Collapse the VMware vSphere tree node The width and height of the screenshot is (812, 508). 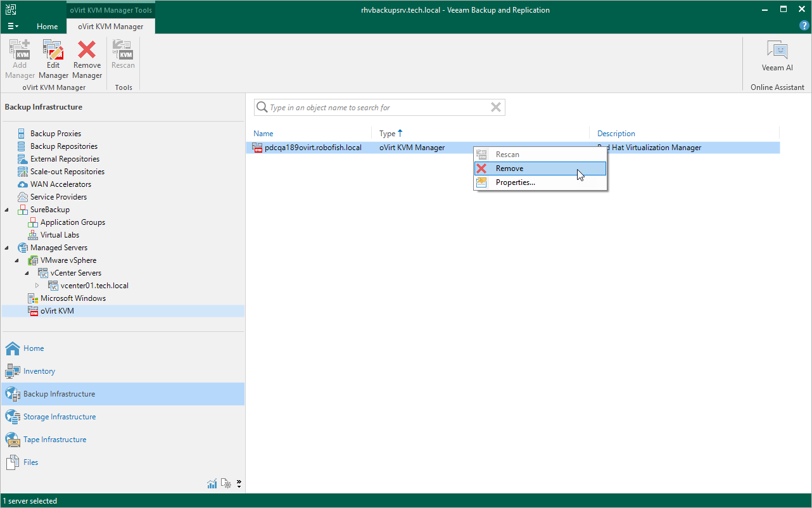pyautogui.click(x=17, y=260)
